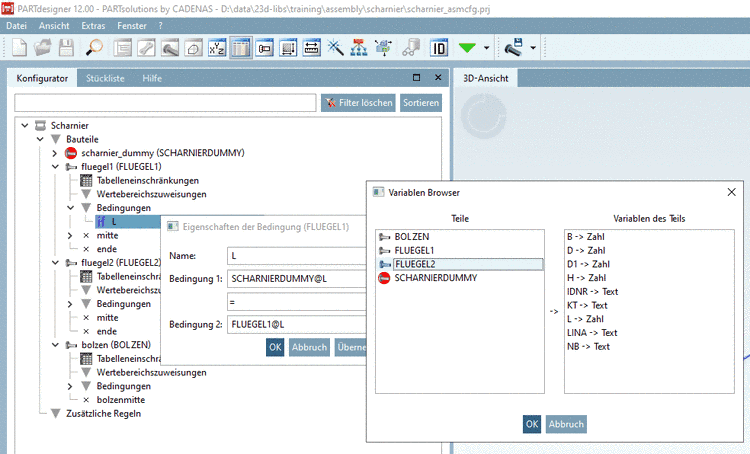
Task: Click the New document toolbar icon
Action: 19,48
